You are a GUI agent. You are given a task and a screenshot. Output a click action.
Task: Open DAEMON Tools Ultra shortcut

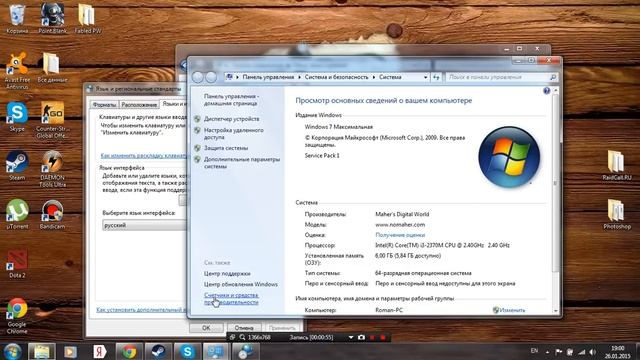pyautogui.click(x=53, y=169)
